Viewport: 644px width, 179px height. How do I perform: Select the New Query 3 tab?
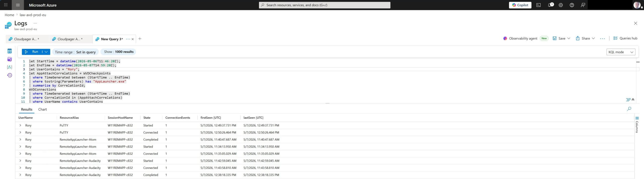(112, 39)
